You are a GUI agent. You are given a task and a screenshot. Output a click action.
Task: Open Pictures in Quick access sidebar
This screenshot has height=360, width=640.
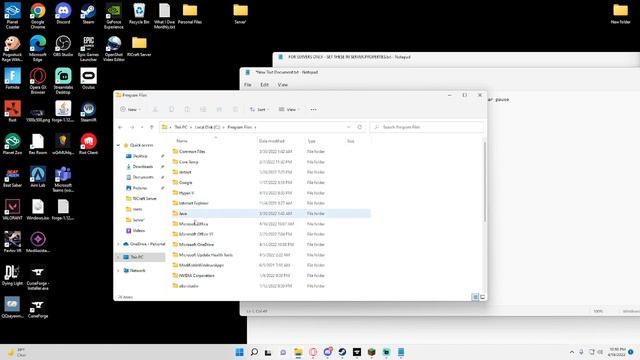pos(140,188)
